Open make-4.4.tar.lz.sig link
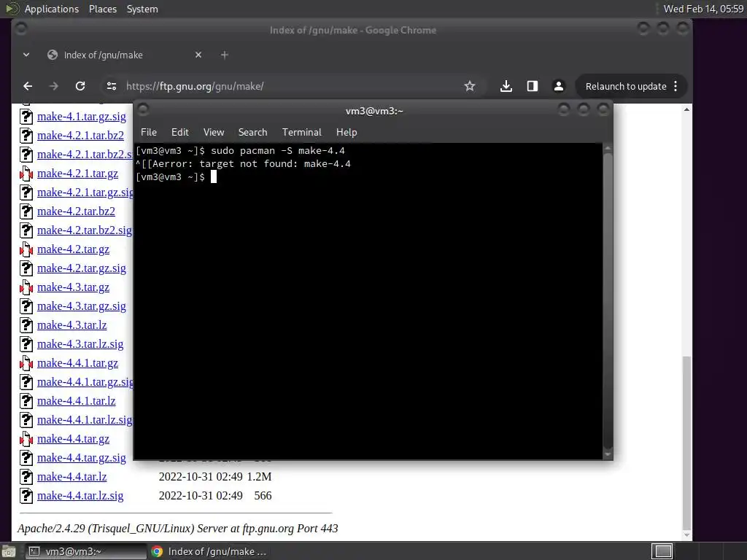This screenshot has width=747, height=560. point(80,496)
